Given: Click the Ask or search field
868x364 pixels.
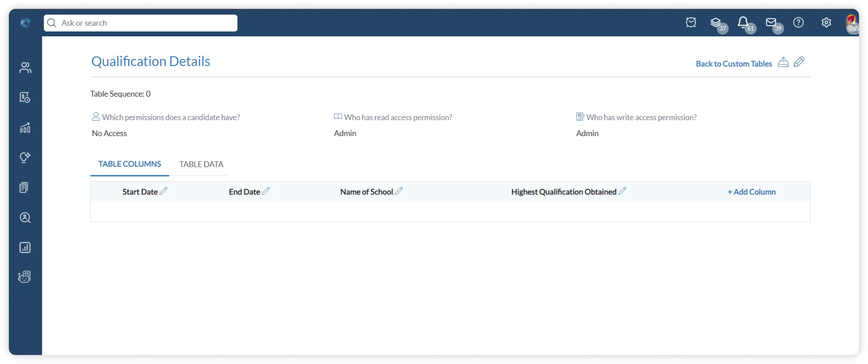Looking at the screenshot, I should (x=145, y=23).
